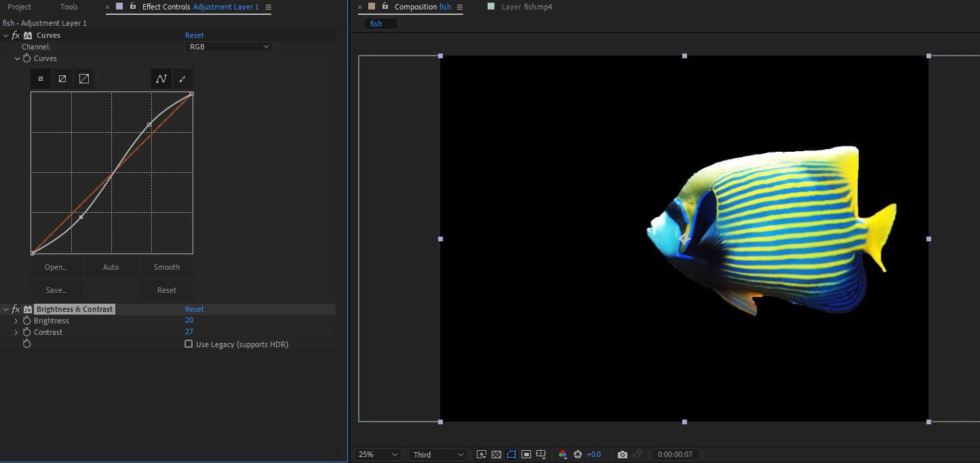
Task: Take a snapshot with the camera icon
Action: pos(623,454)
